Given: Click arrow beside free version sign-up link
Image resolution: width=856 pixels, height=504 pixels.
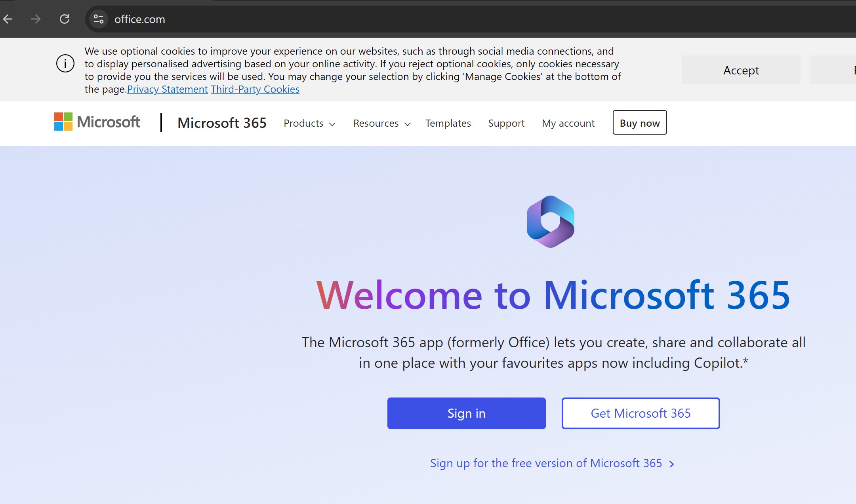Looking at the screenshot, I should pos(672,464).
